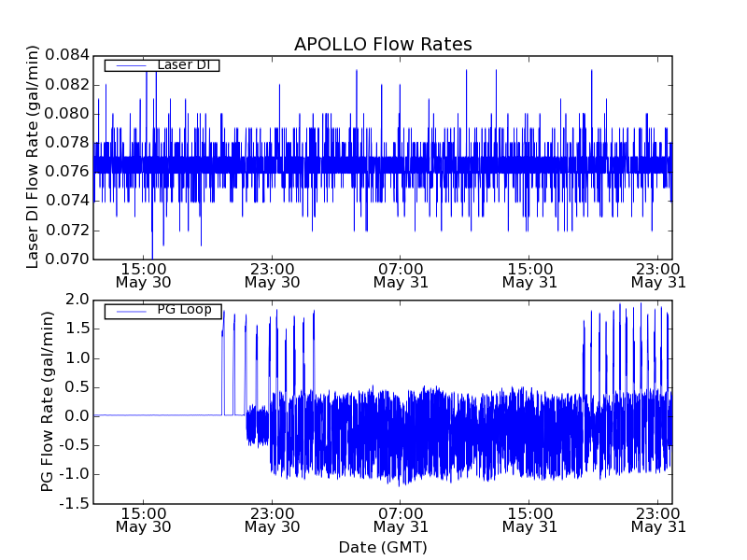This screenshot has height=560, width=747.
Task: Click the "PG Flow Rate (gal/min)" y-axis label
Action: click(48, 401)
